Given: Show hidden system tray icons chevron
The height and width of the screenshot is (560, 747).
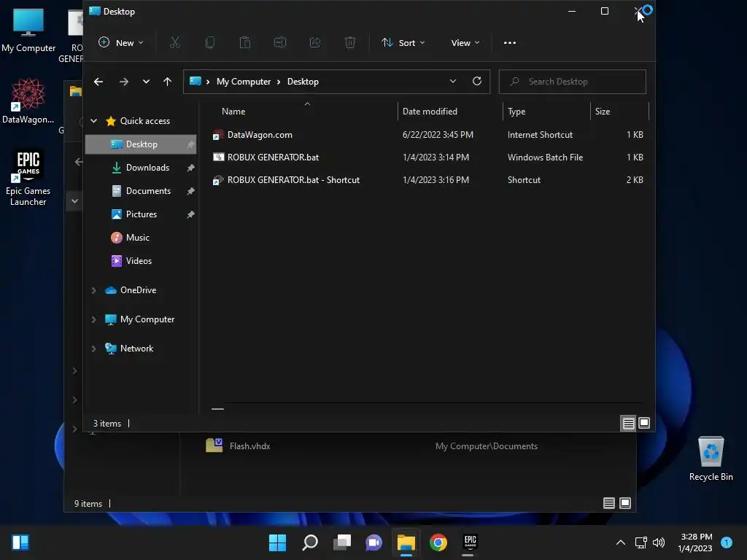Looking at the screenshot, I should click(x=621, y=542).
